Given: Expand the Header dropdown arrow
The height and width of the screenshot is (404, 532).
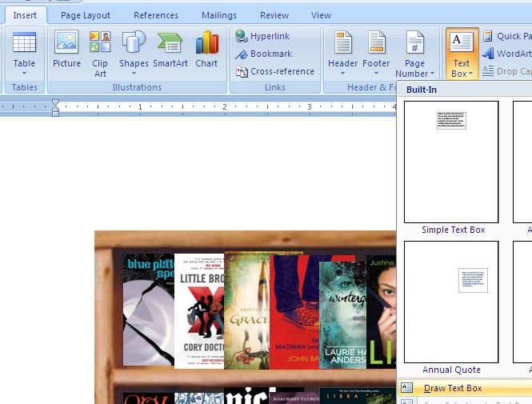Looking at the screenshot, I should pos(342,74).
